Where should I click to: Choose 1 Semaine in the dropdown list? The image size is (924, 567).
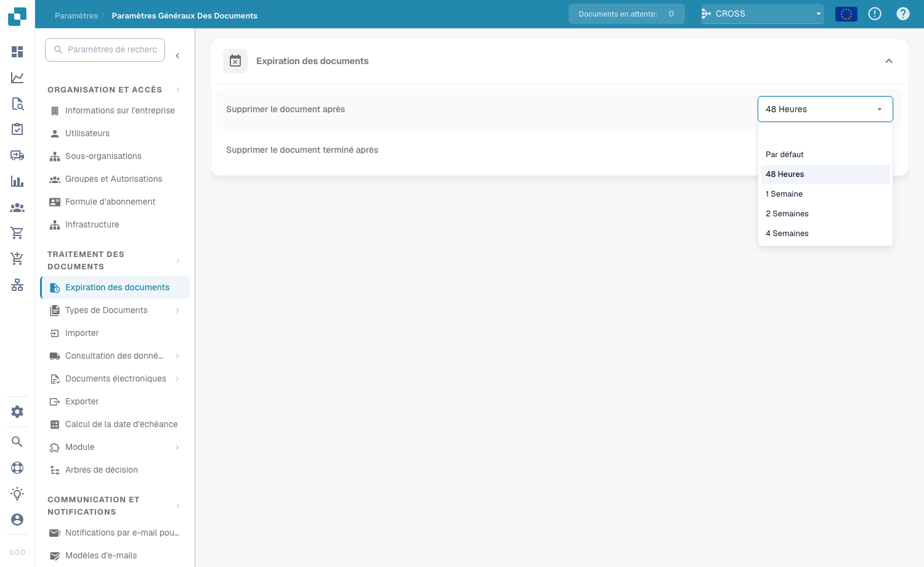[825, 194]
